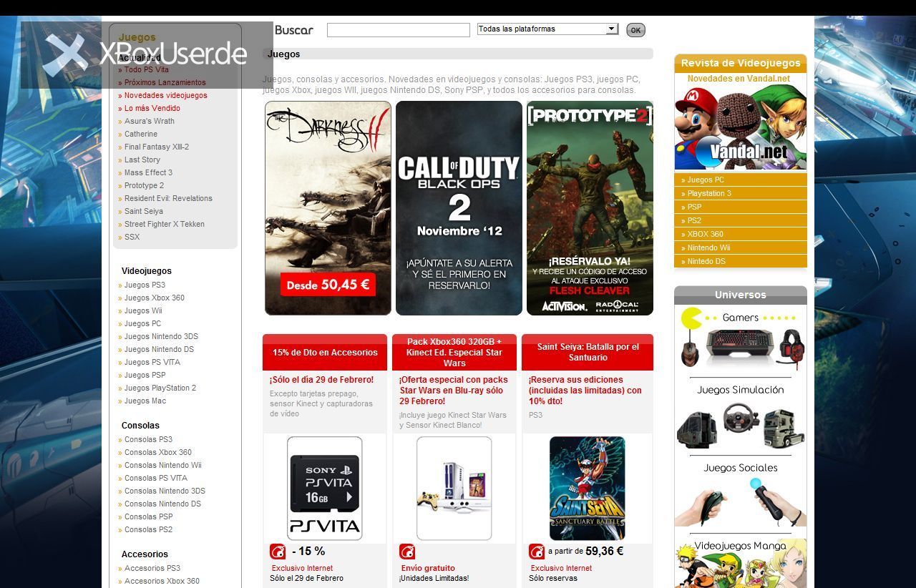Open Accesorios Xbox 360 link
This screenshot has width=916, height=588.
[162, 581]
